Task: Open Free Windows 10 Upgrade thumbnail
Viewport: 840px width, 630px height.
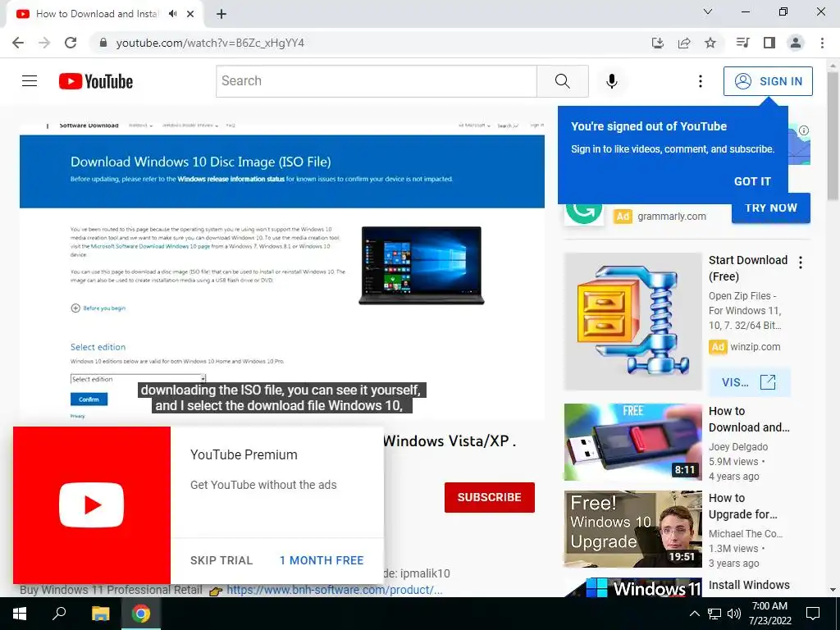Action: pos(632,529)
